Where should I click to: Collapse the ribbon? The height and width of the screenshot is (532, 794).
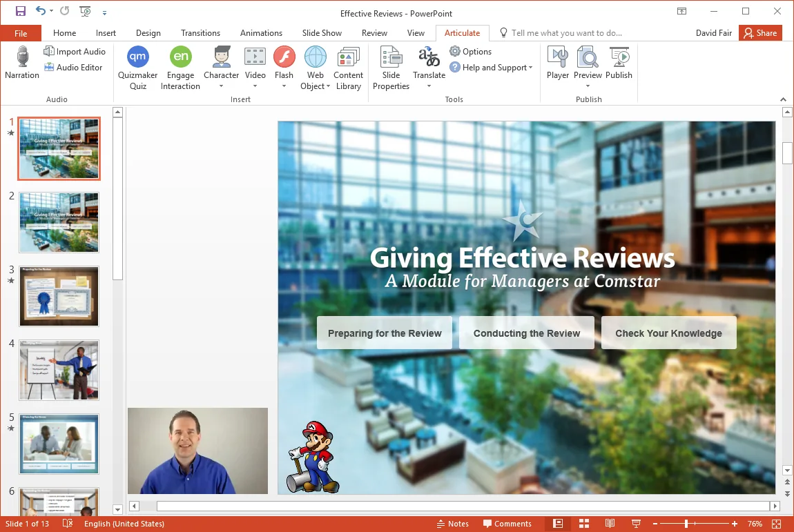783,99
